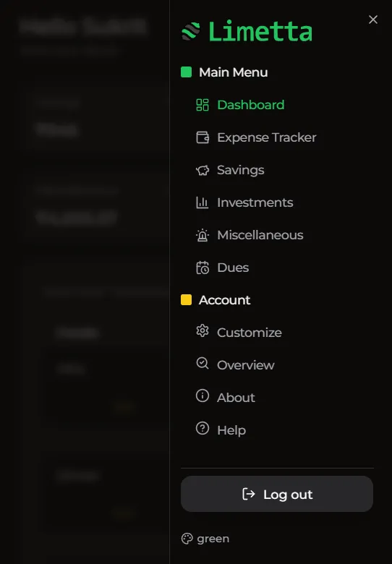This screenshot has width=392, height=564.
Task: Switch the green color theme palette
Action: pos(205,539)
